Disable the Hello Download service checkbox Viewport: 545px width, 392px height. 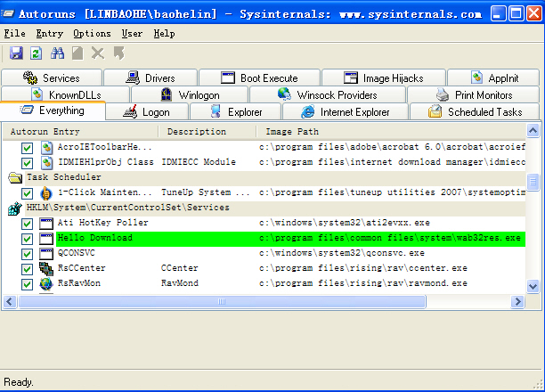pos(27,239)
